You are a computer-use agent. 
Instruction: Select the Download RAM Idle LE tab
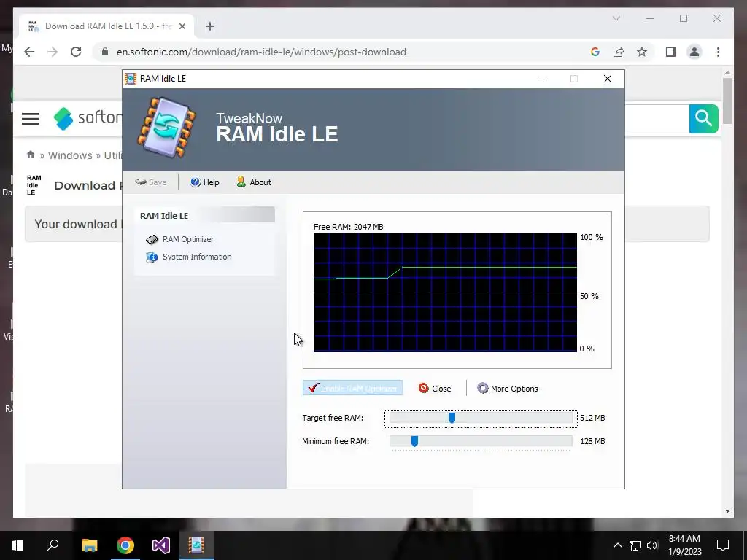[x=107, y=26]
